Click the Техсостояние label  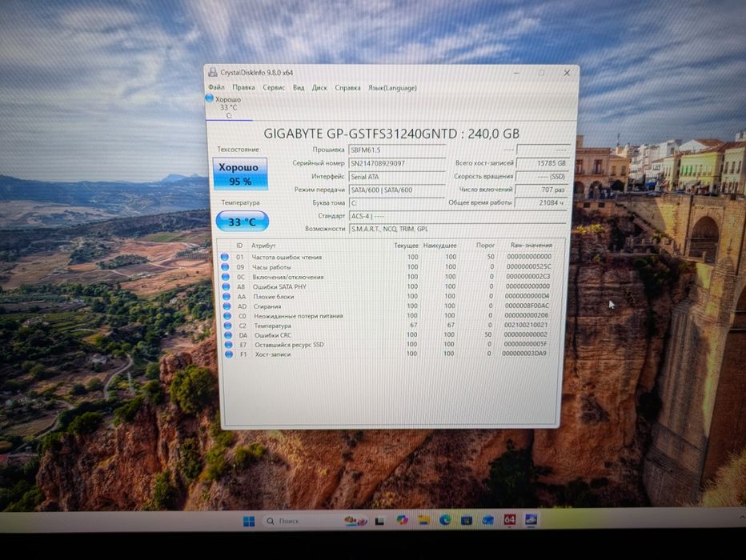pos(238,150)
